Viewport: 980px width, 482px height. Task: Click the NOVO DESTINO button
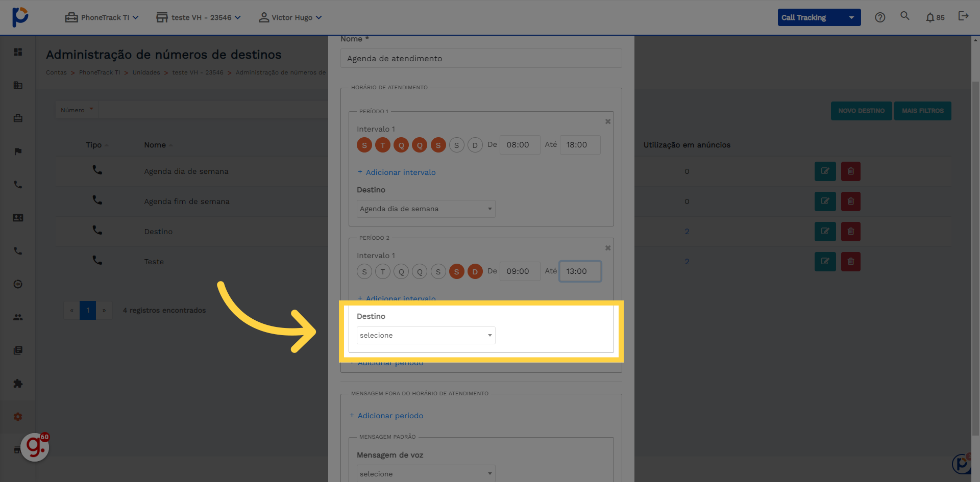862,111
